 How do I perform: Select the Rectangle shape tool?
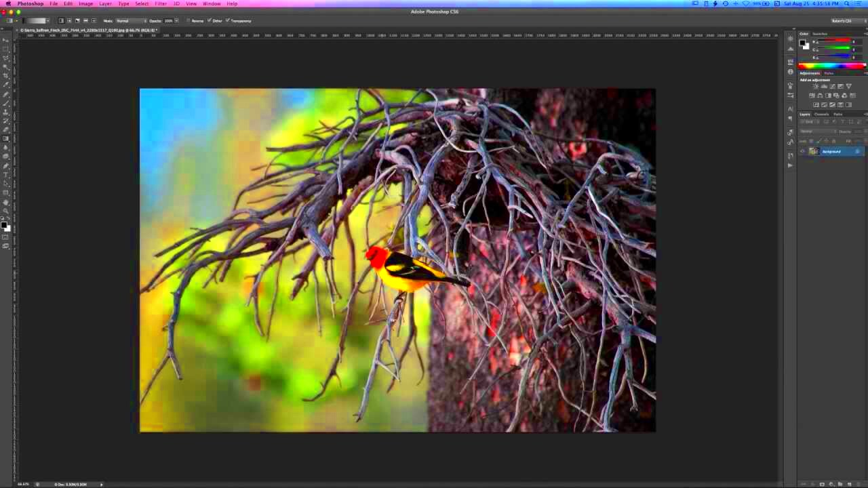(6, 192)
